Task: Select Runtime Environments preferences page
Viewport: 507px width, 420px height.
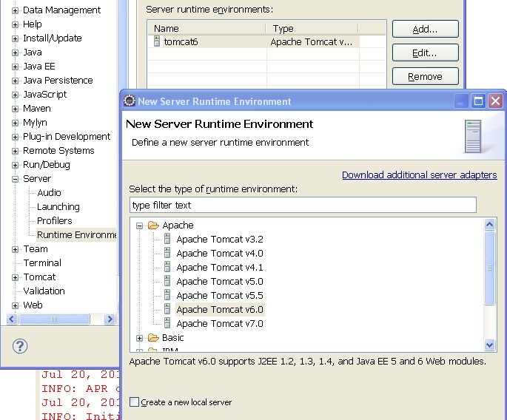Action: [x=77, y=235]
